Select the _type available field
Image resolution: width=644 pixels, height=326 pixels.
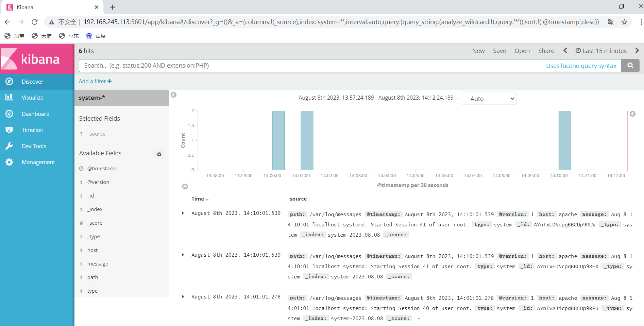click(94, 237)
